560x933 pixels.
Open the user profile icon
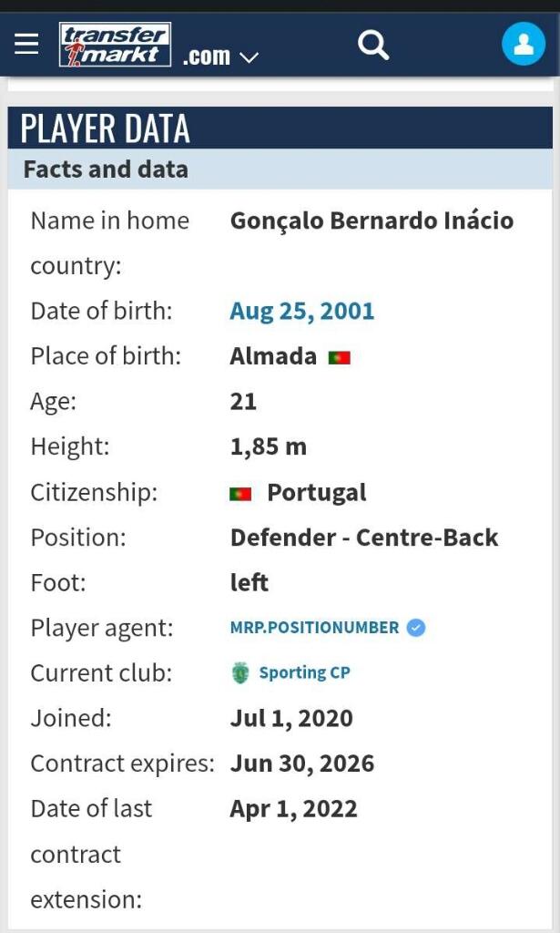pyautogui.click(x=524, y=43)
